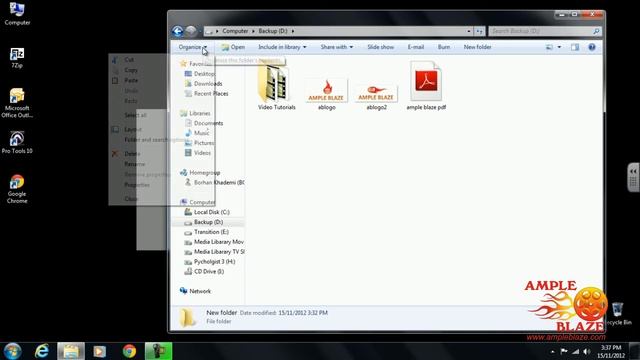The width and height of the screenshot is (640, 360).
Task: Open the Pictures library
Action: pyautogui.click(x=199, y=143)
